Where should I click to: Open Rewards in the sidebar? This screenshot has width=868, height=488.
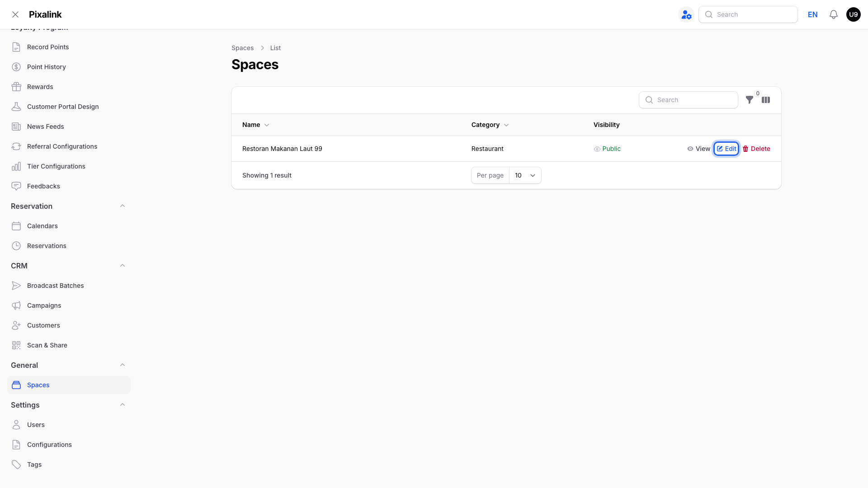(40, 87)
